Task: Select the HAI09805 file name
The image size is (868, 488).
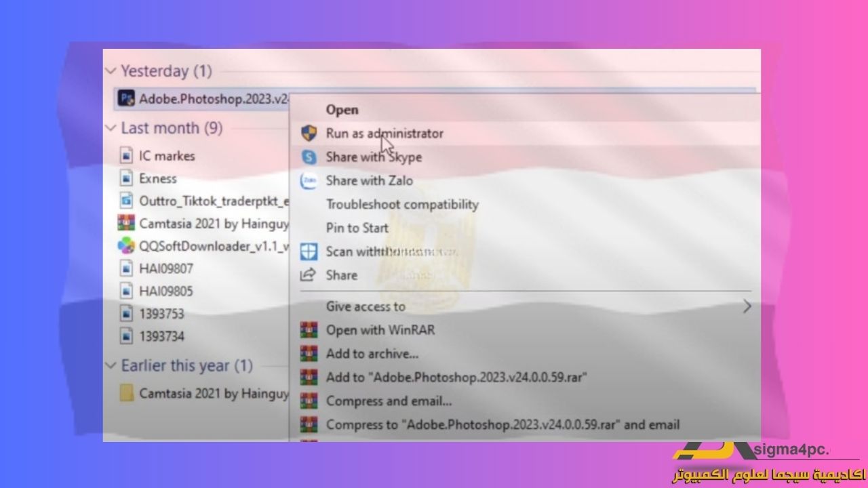Action: click(166, 291)
